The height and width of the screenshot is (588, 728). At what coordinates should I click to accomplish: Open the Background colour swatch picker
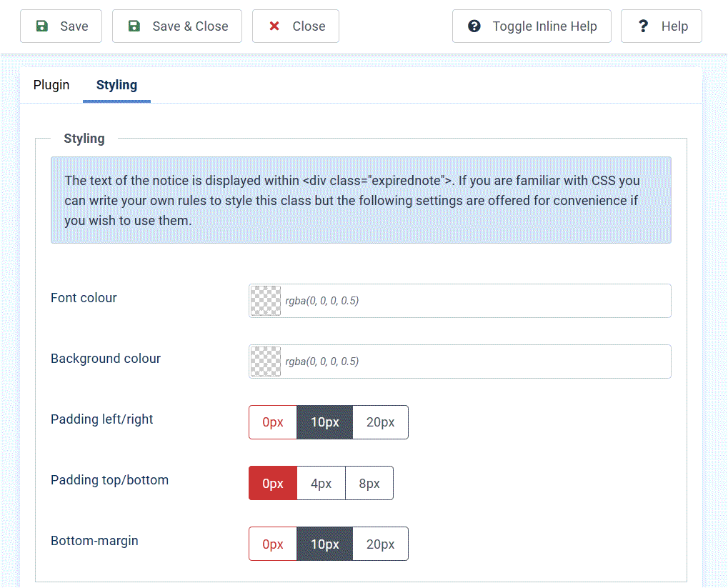click(266, 362)
